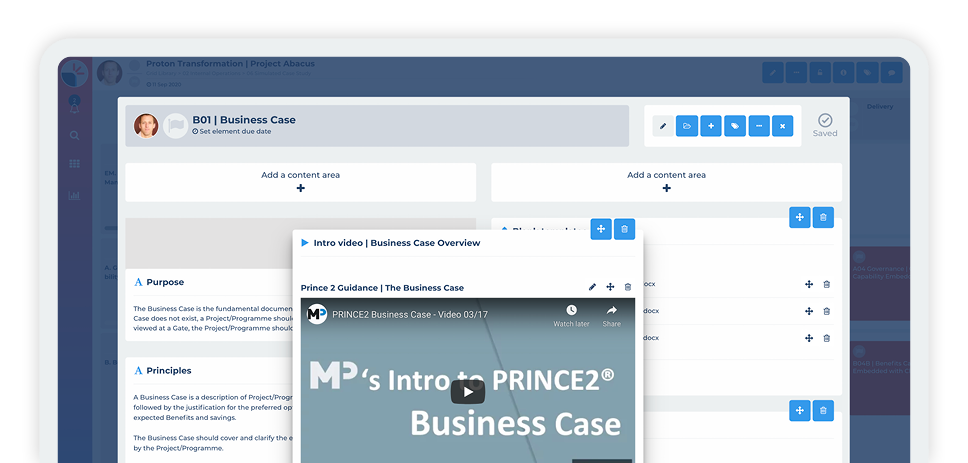The image size is (968, 463).
Task: Click move icon for Prince 2 Guidance
Action: [x=610, y=287]
